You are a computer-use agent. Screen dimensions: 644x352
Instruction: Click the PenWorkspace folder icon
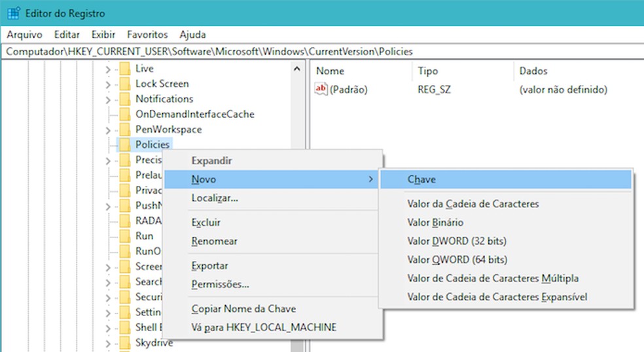point(124,130)
